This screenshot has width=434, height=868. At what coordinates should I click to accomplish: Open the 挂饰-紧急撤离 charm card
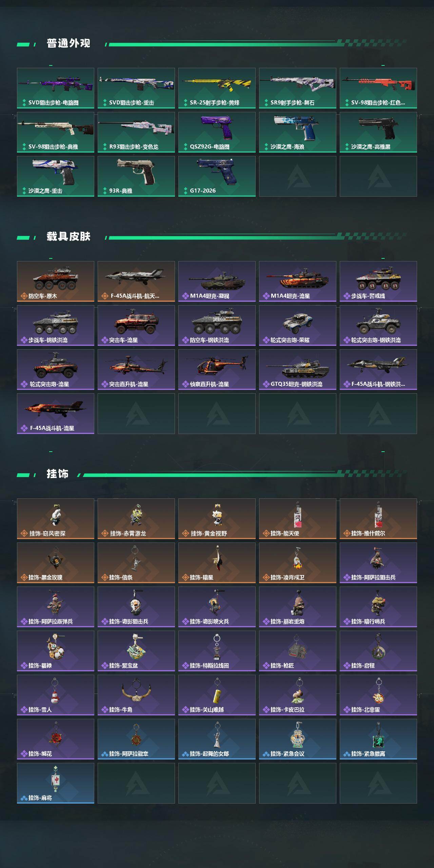click(x=378, y=739)
